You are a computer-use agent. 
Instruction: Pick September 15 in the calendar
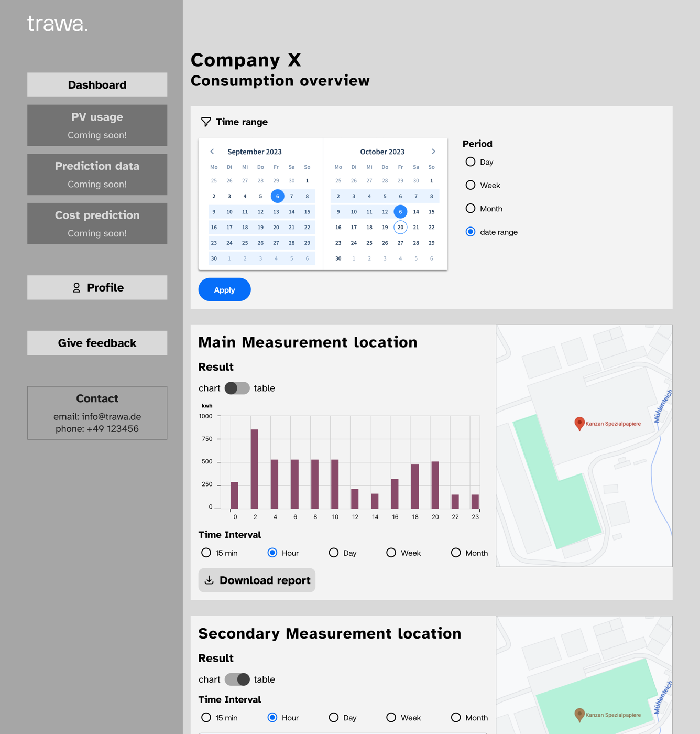[307, 212]
